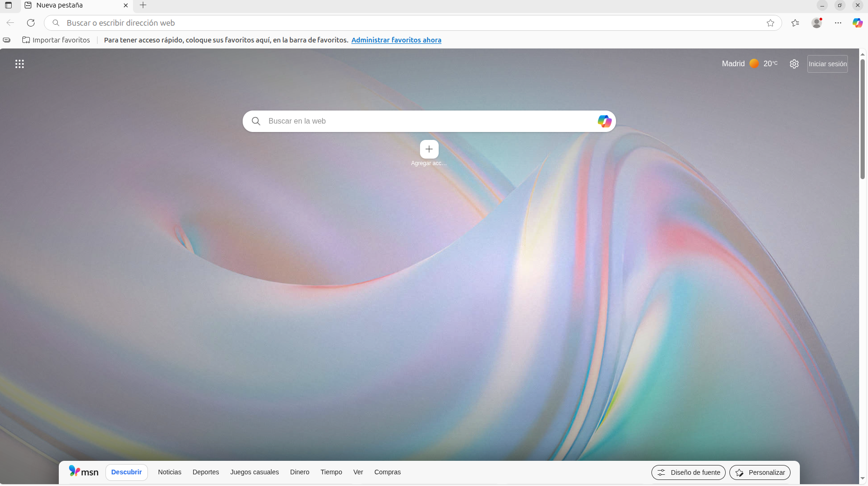Screen dimensions: 868x486
Task: Switch to the Noticias tab
Action: pyautogui.click(x=169, y=472)
